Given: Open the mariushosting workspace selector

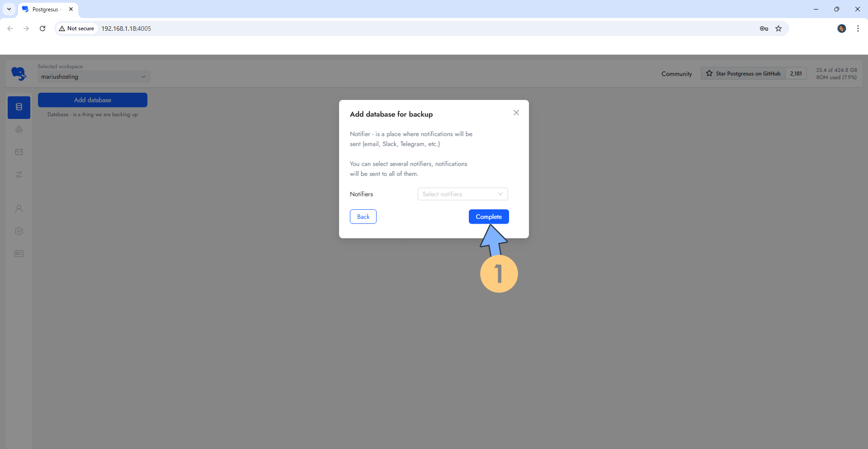Looking at the screenshot, I should click(93, 77).
